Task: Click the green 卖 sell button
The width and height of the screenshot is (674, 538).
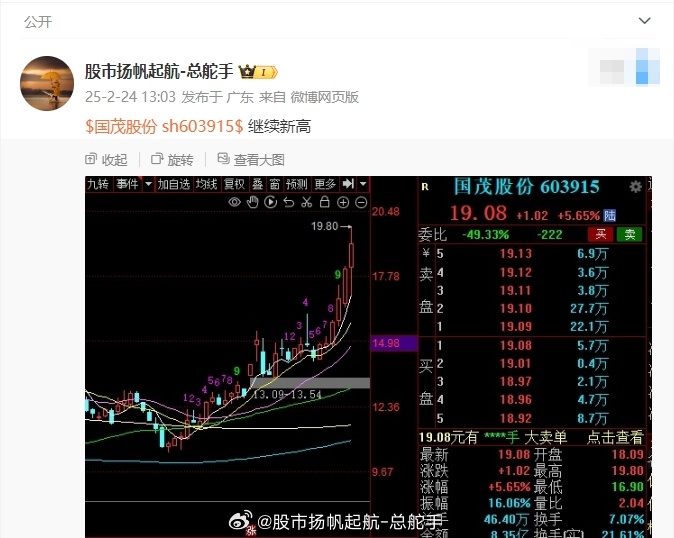Action: 629,234
